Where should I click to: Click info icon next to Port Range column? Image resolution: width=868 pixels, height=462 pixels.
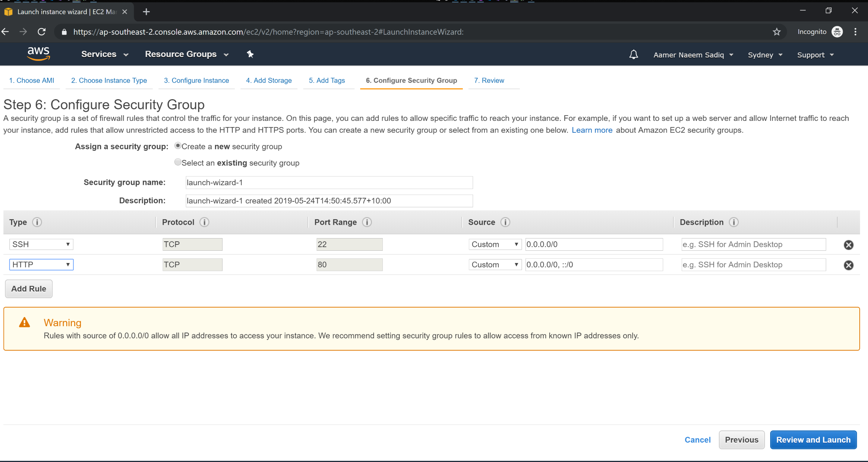click(367, 222)
